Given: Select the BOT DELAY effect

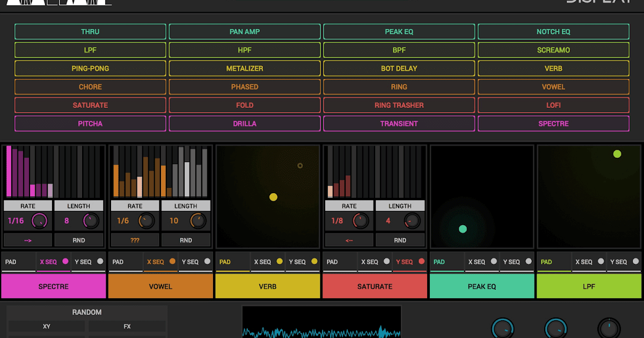Looking at the screenshot, I should tap(399, 68).
